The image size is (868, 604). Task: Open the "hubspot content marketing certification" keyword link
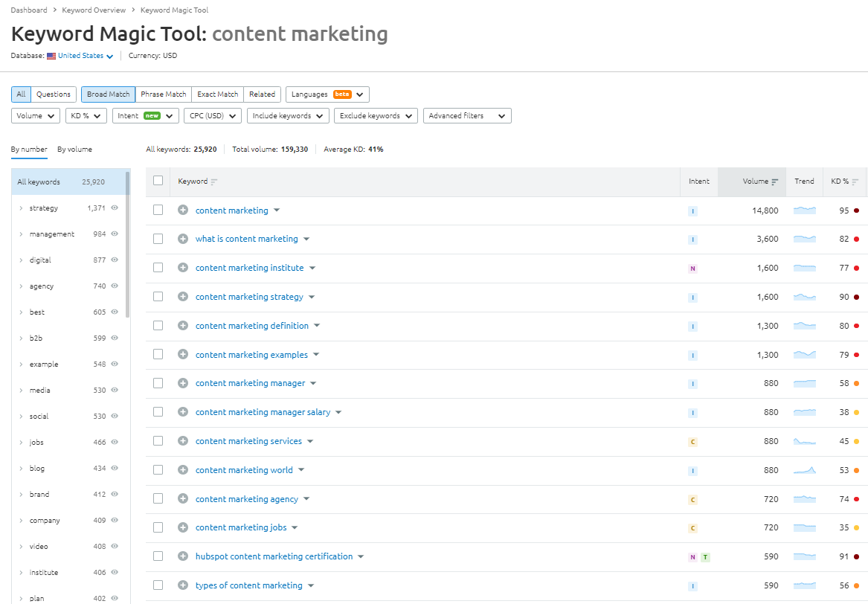pos(277,556)
